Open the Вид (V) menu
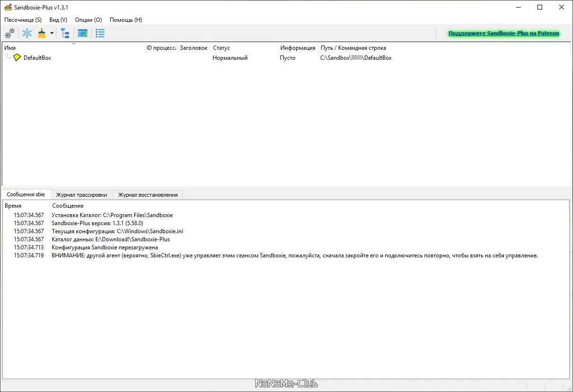This screenshot has height=392, width=573. pos(58,20)
